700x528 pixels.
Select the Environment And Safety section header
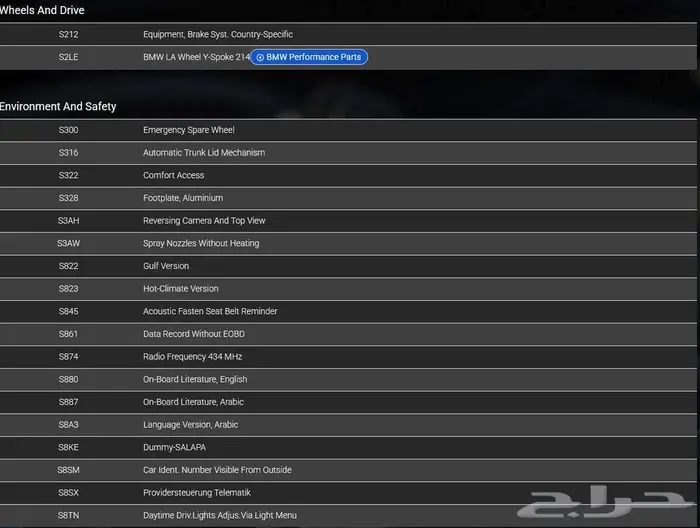58,106
